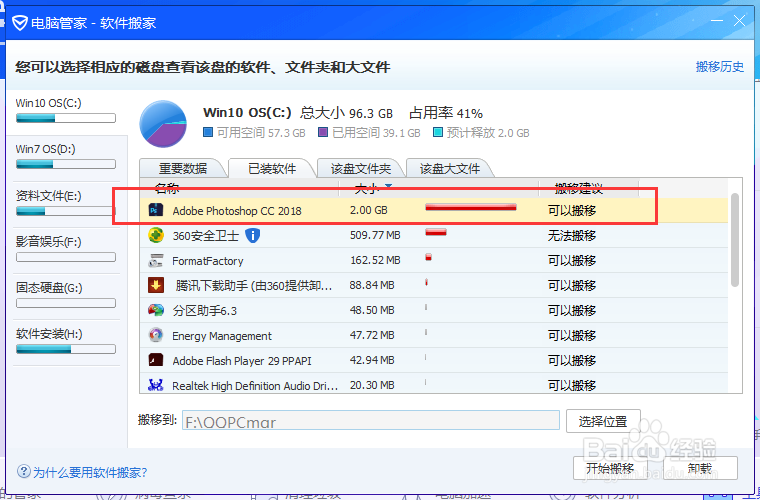Select the 腾讯下载助手 row name
The height and width of the screenshot is (500, 760).
[253, 285]
